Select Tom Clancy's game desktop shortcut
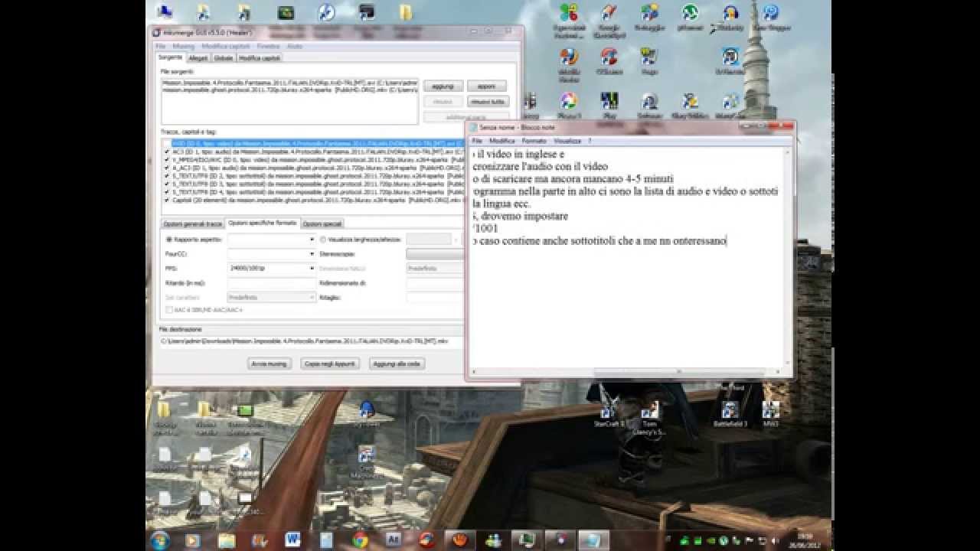 [650, 419]
